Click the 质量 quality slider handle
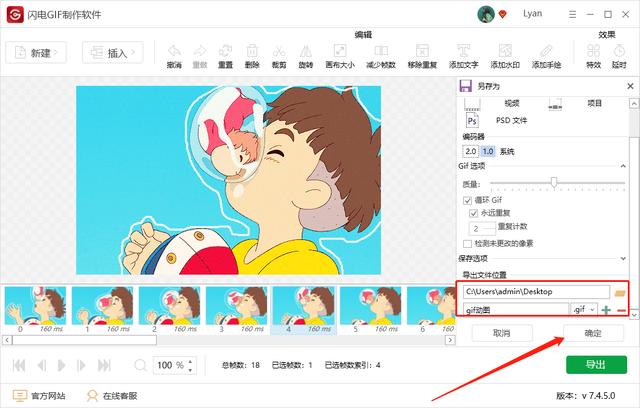Screen dimensions: 640x408 [554, 183]
